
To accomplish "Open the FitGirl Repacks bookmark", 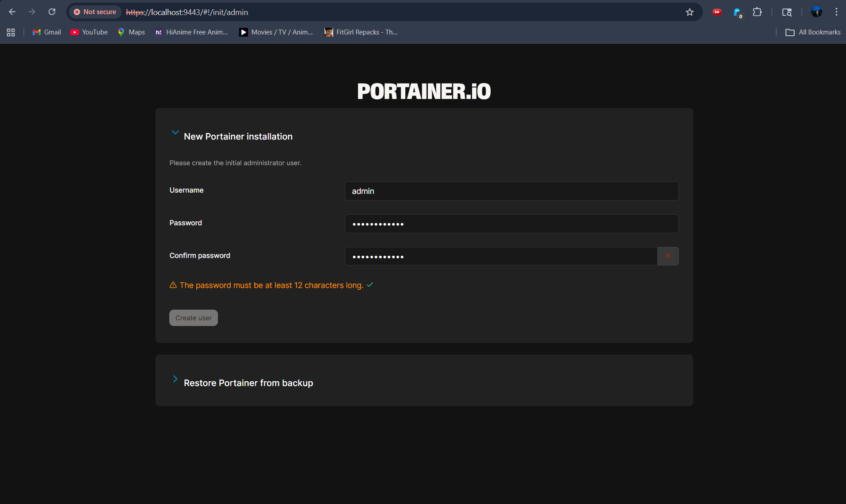I will (361, 32).
